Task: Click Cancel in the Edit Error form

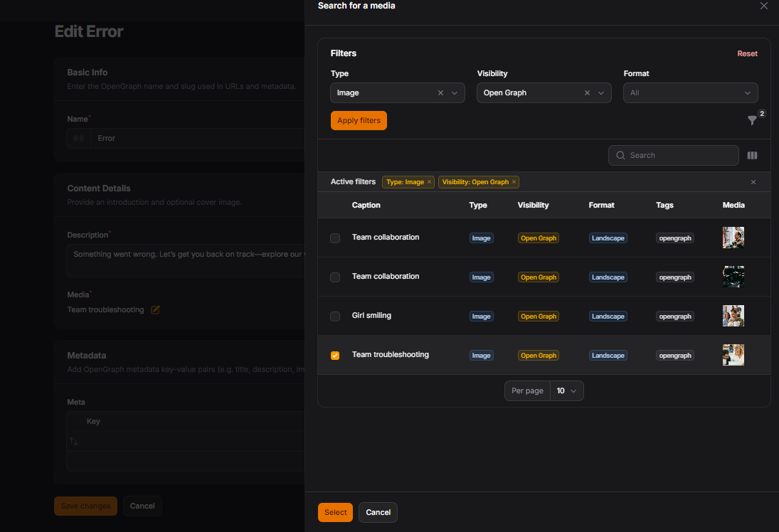Action: (x=142, y=506)
